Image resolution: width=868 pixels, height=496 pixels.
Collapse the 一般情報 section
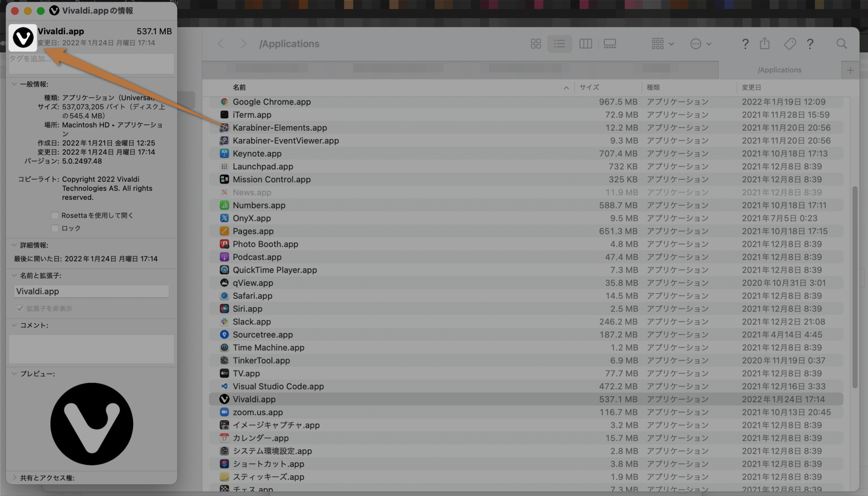(14, 84)
